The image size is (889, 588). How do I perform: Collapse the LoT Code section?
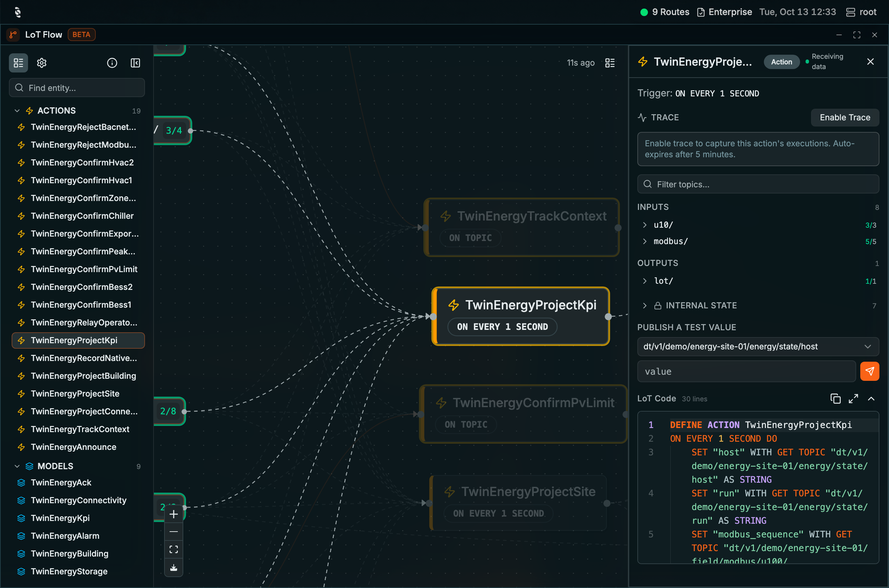(x=871, y=399)
